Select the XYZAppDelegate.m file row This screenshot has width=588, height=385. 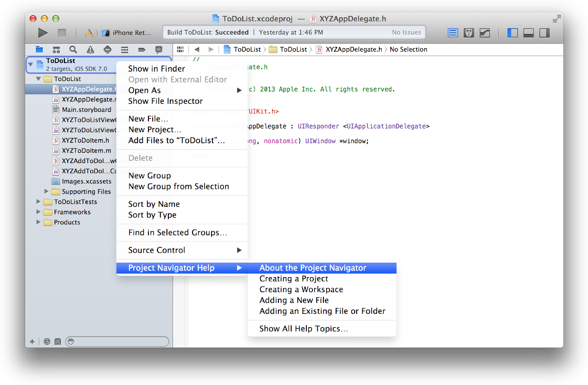click(x=71, y=100)
